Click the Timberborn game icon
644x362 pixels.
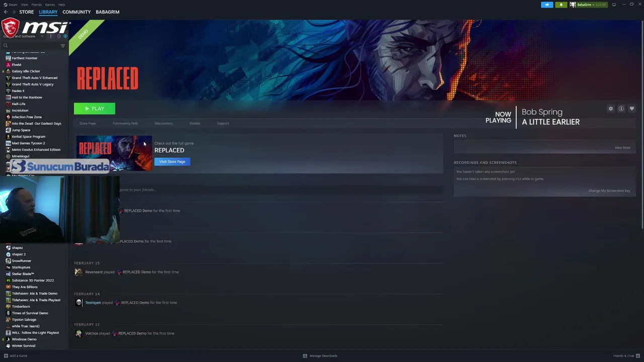tap(8, 307)
